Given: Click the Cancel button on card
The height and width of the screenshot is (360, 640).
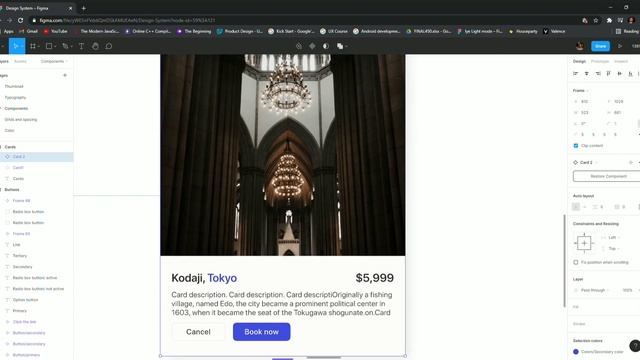Looking at the screenshot, I should point(198,332).
